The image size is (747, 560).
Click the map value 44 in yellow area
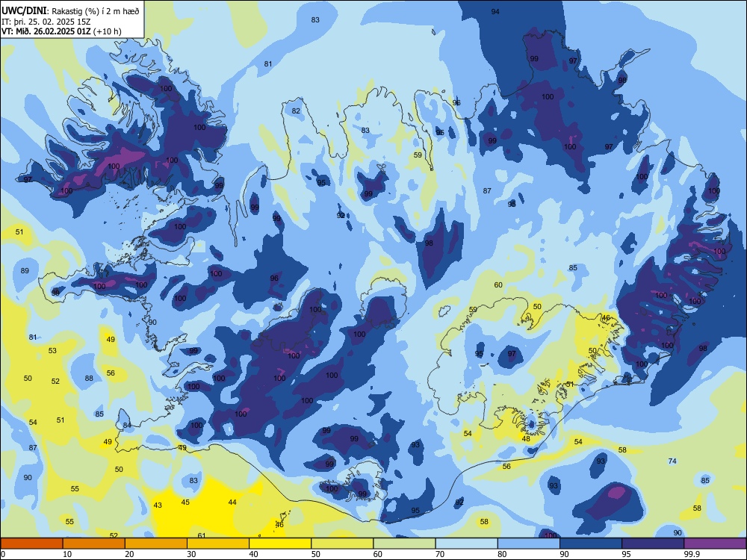click(x=232, y=502)
